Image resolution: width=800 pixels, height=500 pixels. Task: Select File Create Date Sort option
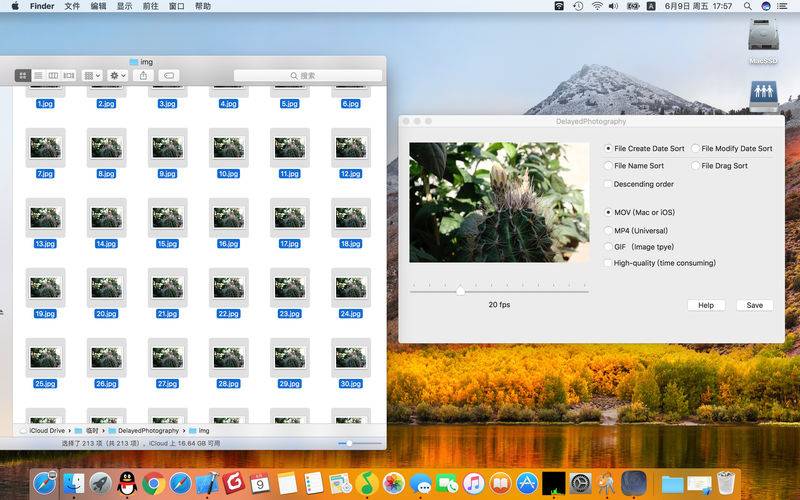pos(645,148)
